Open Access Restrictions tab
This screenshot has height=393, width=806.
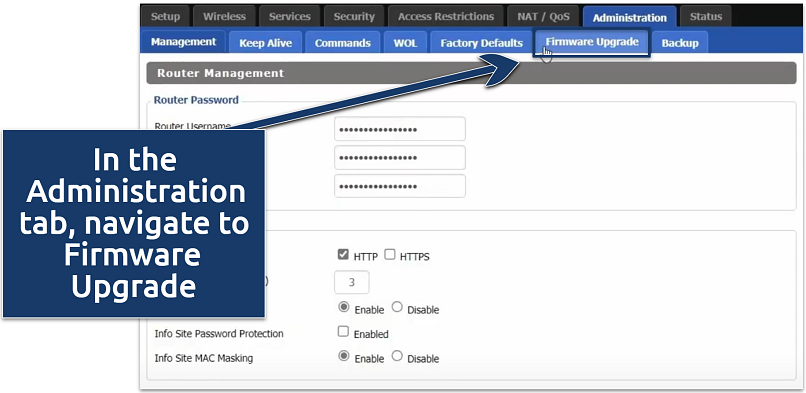(x=446, y=16)
